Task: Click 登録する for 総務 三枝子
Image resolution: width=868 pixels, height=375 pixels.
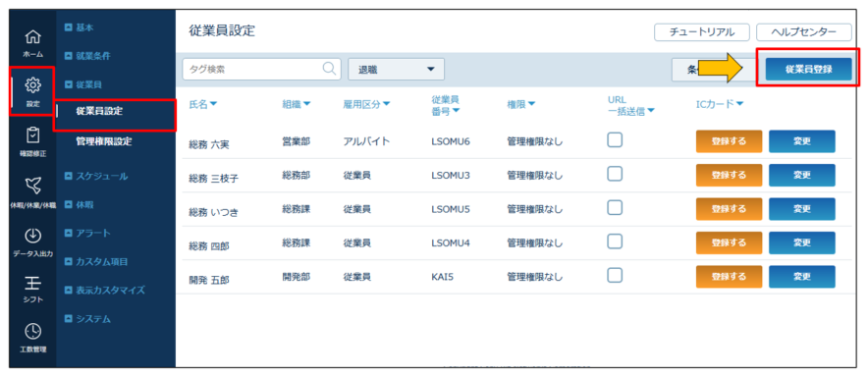Action: click(x=729, y=175)
